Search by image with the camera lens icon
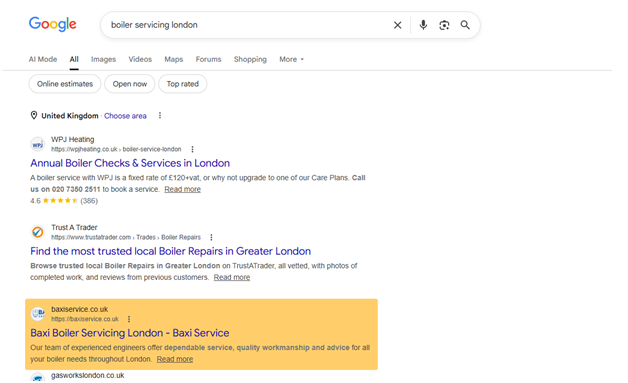 tap(444, 25)
